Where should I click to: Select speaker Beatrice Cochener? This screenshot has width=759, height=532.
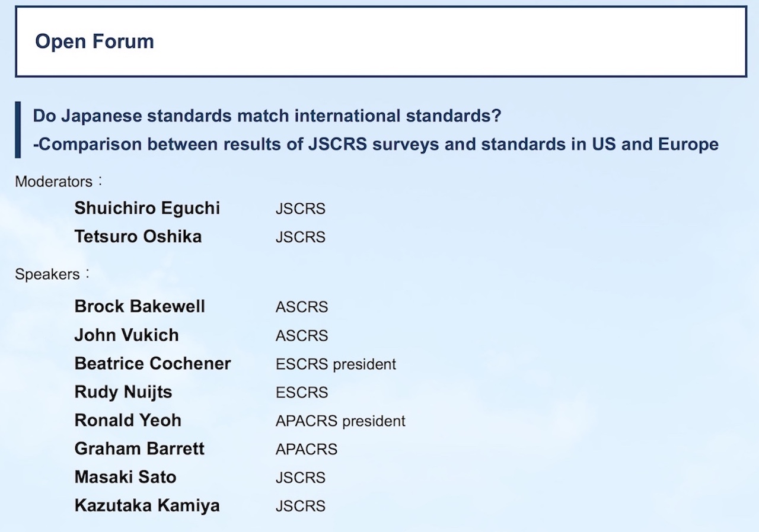[152, 363]
